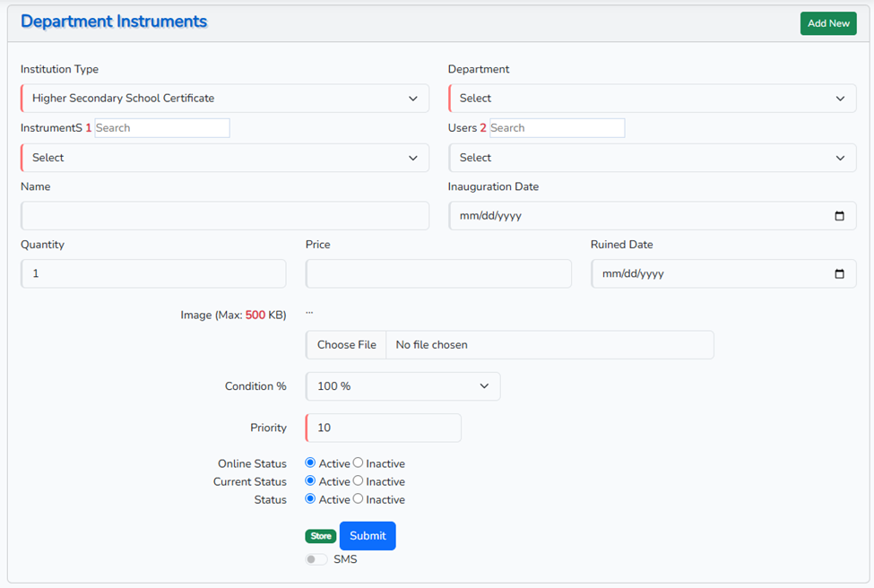Click the green Store badge
This screenshot has height=588, width=874.
[x=321, y=536]
